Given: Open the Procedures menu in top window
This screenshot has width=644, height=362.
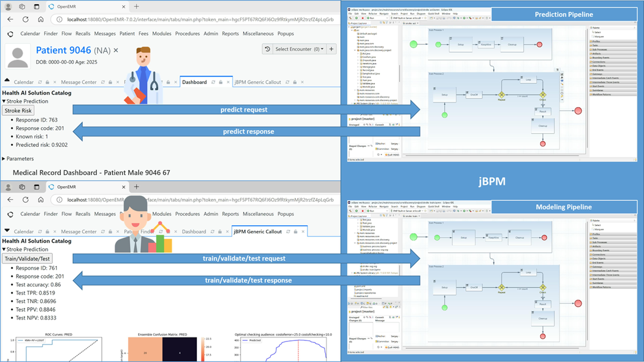Looking at the screenshot, I should 187,34.
